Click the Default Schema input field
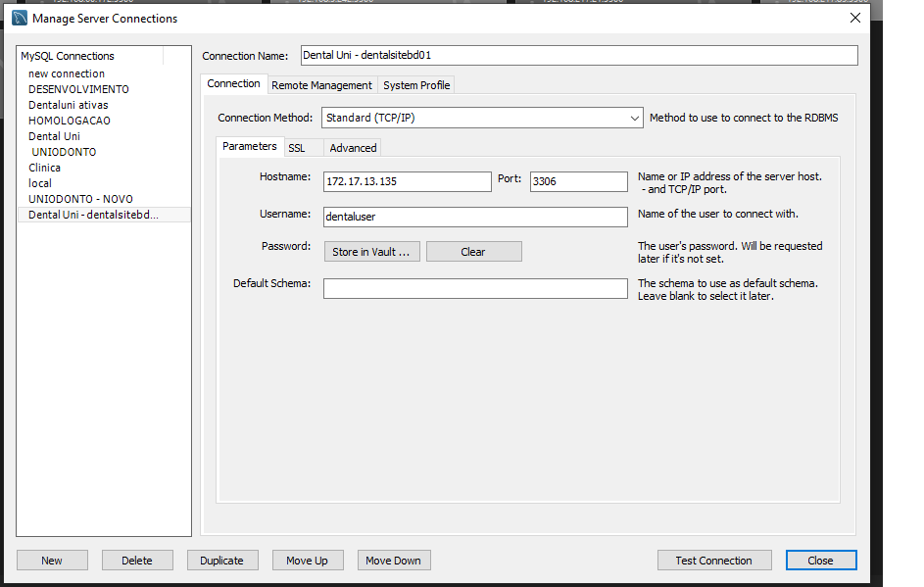This screenshot has height=587, width=924. coord(475,288)
